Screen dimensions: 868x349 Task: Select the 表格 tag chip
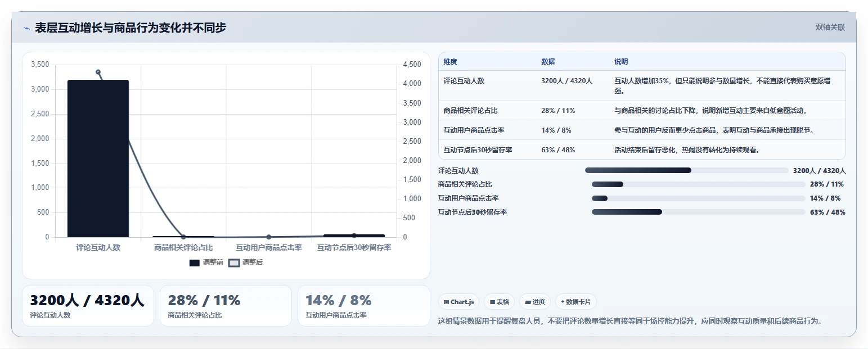(x=499, y=302)
